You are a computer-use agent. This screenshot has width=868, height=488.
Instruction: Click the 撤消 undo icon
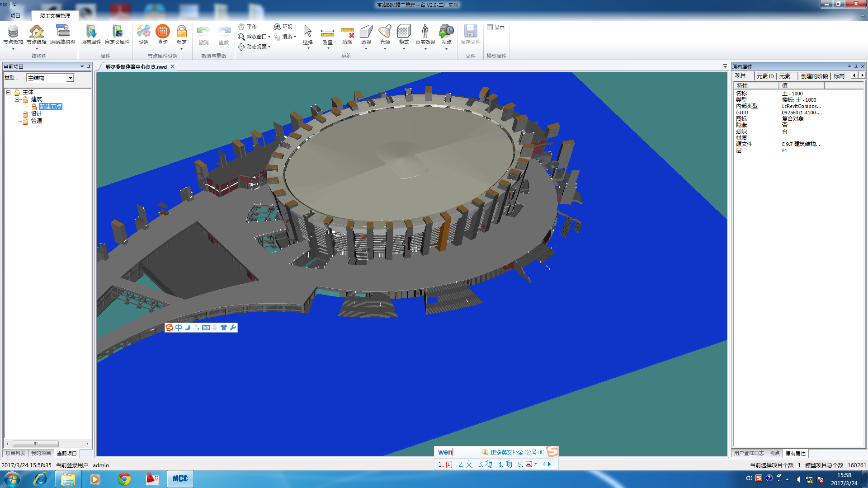point(203,31)
